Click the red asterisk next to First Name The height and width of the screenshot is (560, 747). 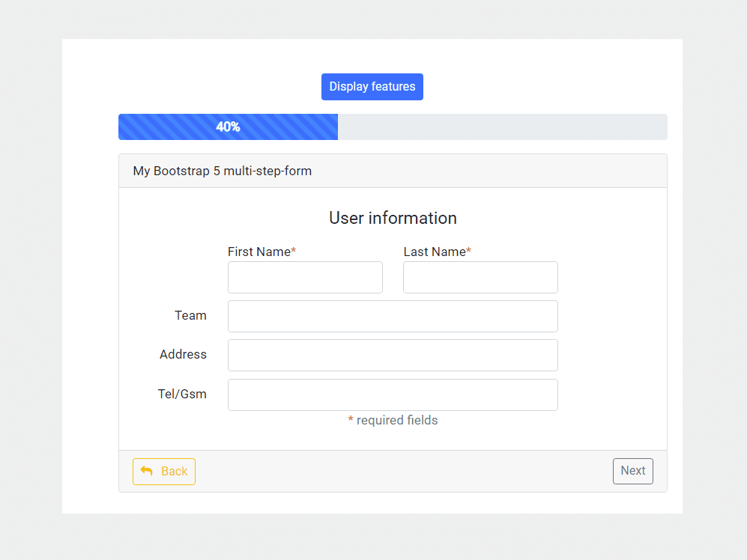pyautogui.click(x=294, y=250)
